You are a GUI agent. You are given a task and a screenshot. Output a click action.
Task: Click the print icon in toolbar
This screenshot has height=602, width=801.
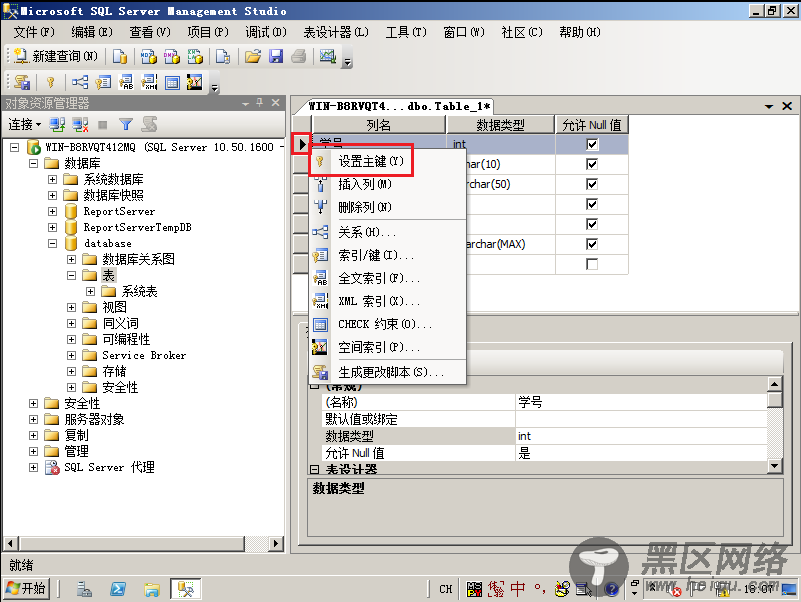point(299,56)
